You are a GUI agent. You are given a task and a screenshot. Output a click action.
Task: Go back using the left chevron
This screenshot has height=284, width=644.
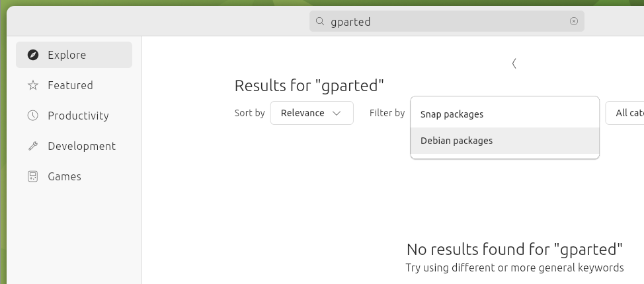514,63
